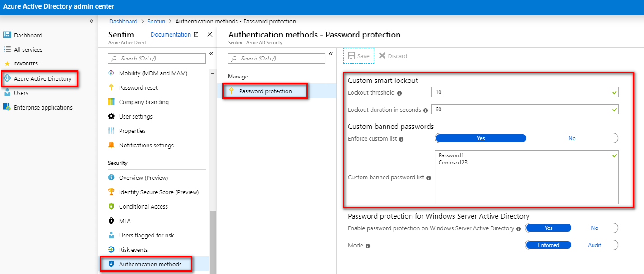Collapse the Authentication methods Manage menu
The height and width of the screenshot is (274, 644).
[x=330, y=54]
